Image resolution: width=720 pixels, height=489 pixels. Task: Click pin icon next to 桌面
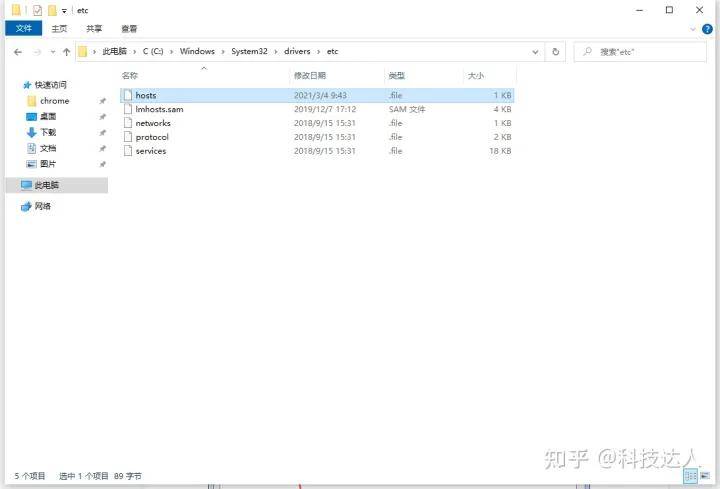tap(102, 117)
